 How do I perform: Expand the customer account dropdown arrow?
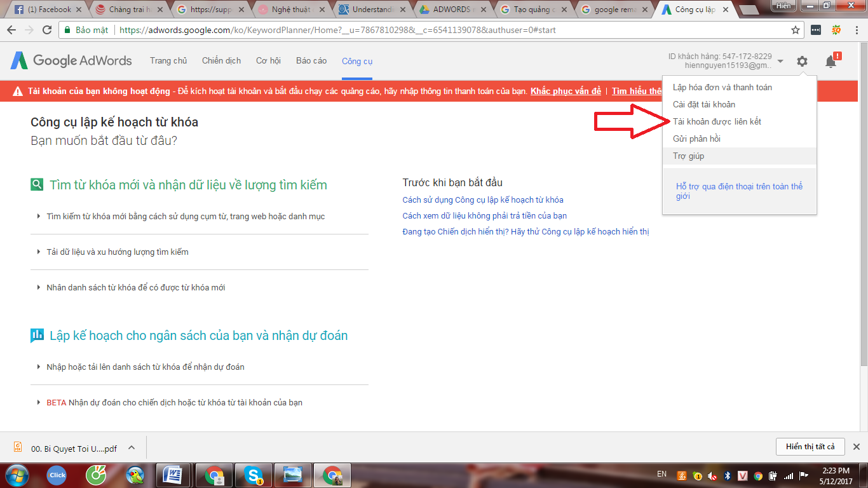click(x=780, y=61)
